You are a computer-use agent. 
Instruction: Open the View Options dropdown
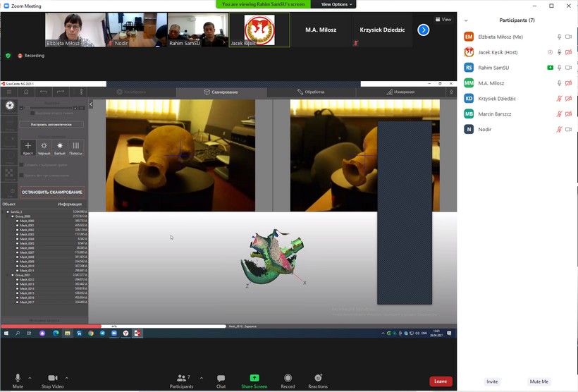tap(335, 4)
